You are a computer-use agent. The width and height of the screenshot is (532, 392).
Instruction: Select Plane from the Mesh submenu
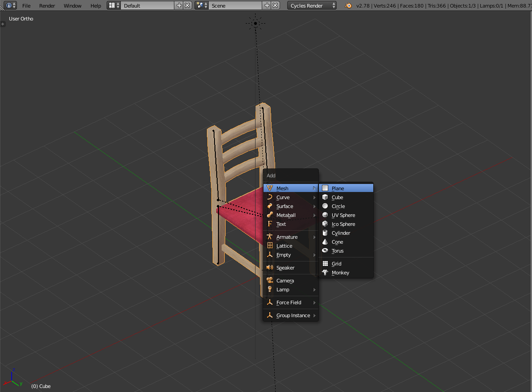pos(338,188)
